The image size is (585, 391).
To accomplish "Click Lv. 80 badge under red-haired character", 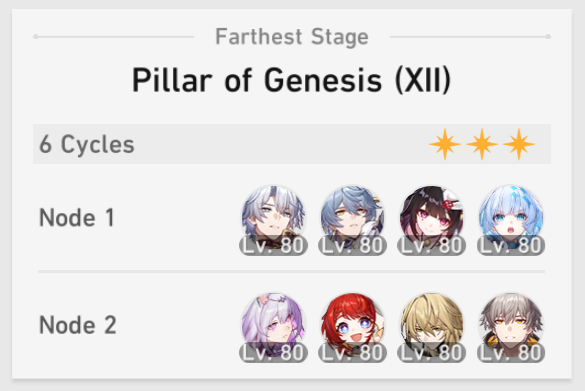I will (x=352, y=353).
